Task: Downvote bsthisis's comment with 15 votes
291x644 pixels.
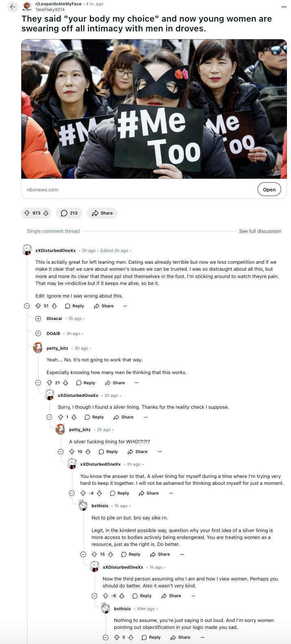Action: coord(111,554)
